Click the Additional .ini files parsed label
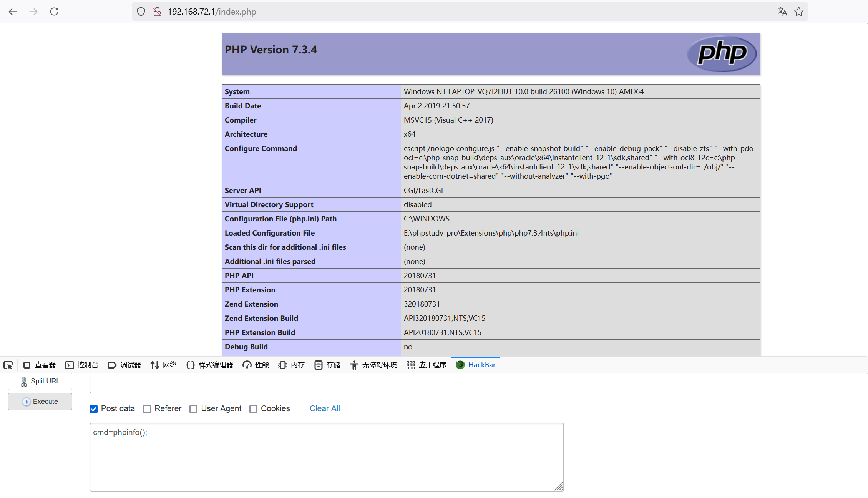This screenshot has height=498, width=868. click(x=270, y=261)
